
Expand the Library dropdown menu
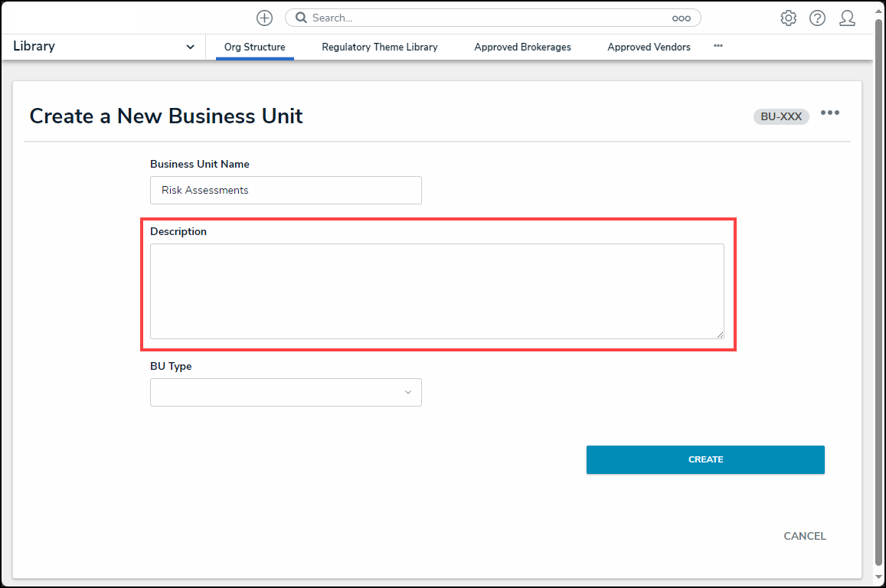click(190, 47)
